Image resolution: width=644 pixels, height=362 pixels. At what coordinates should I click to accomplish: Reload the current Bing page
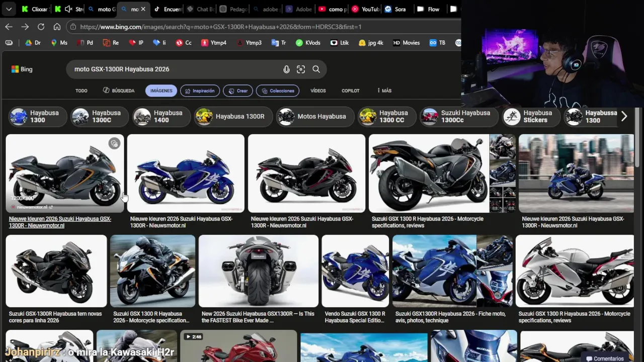41,27
